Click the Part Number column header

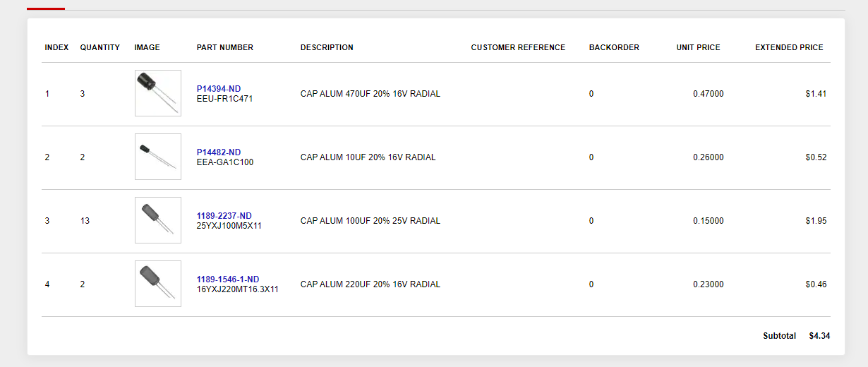[x=224, y=48]
